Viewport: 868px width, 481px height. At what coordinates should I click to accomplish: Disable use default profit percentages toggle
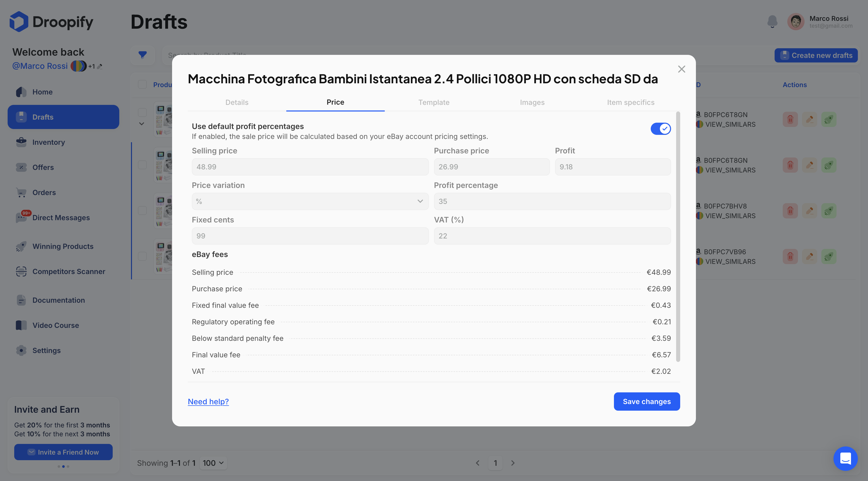660,129
